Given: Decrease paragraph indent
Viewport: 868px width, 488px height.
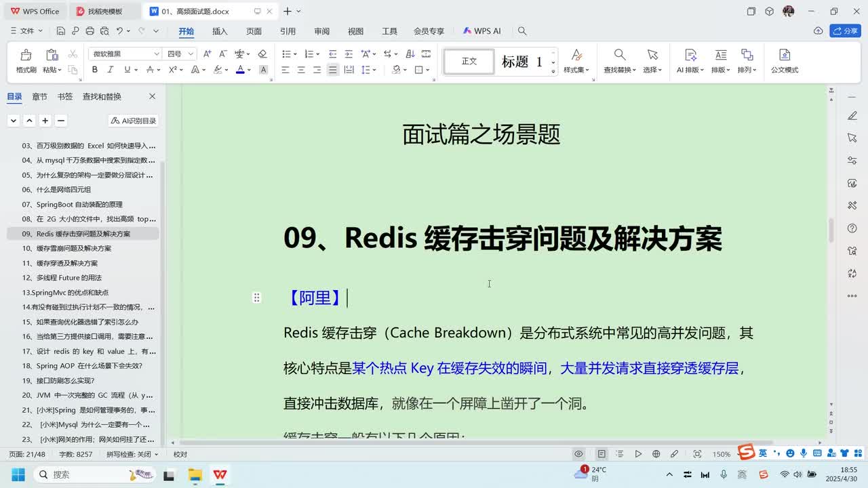Looking at the screenshot, I should (x=332, y=54).
